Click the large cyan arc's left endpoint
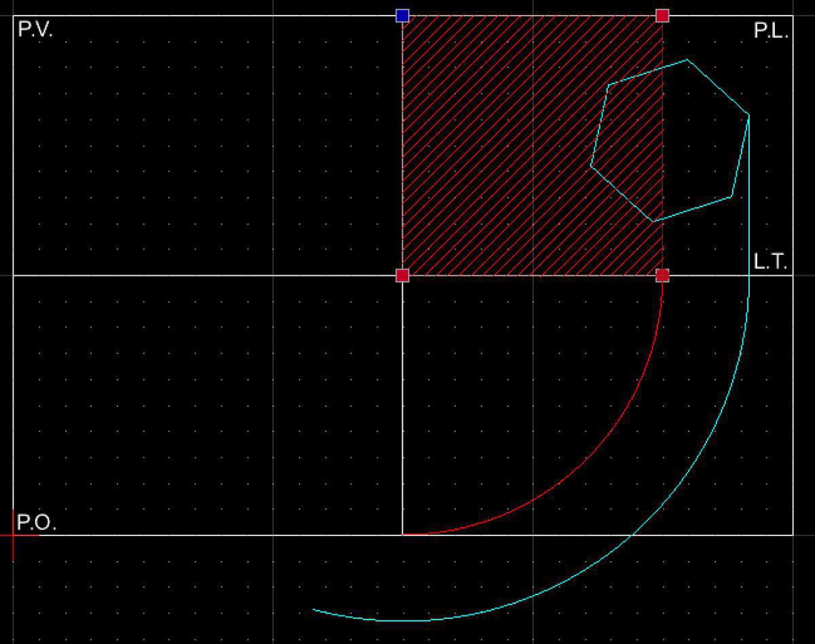Viewport: 815px width, 644px height. coord(313,609)
